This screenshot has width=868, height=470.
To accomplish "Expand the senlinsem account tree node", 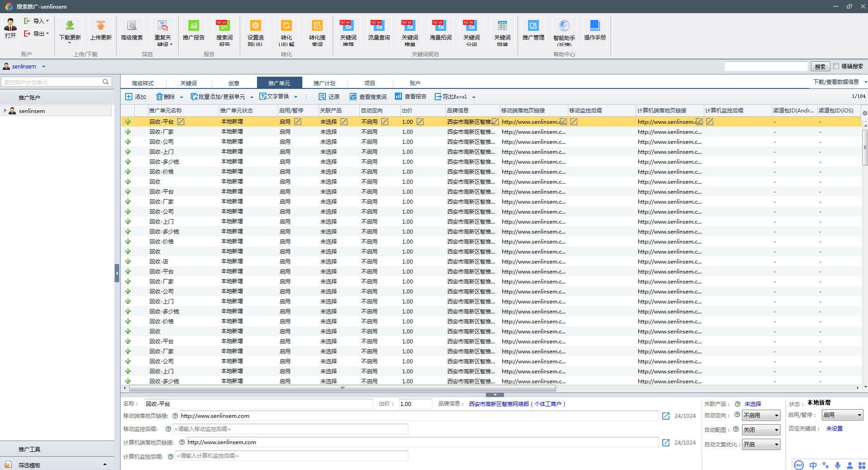I will coord(5,111).
